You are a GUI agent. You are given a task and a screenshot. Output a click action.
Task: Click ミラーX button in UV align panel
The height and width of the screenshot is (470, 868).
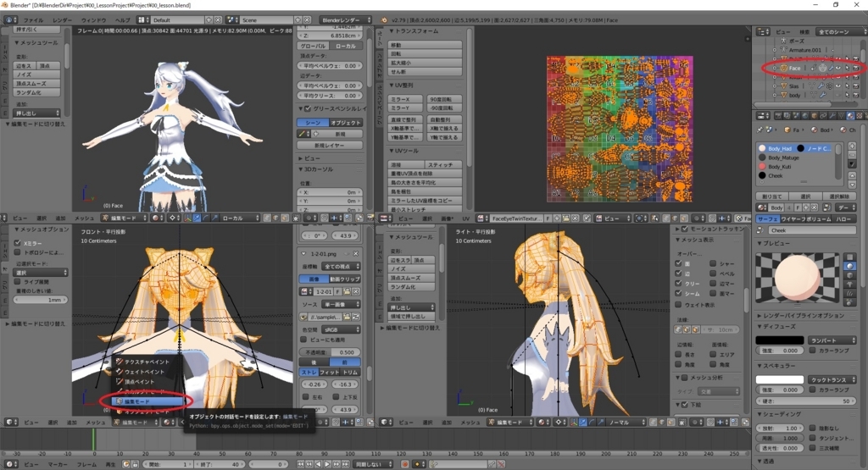tap(405, 100)
